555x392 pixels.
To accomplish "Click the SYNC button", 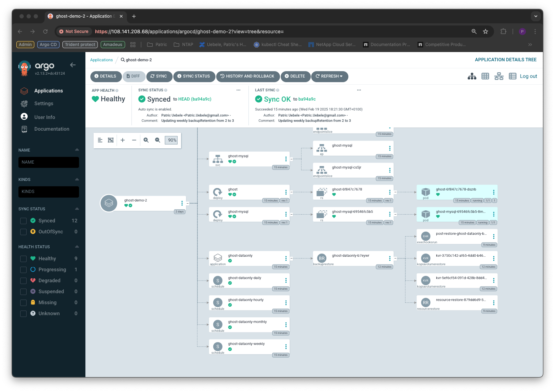I will [x=159, y=76].
